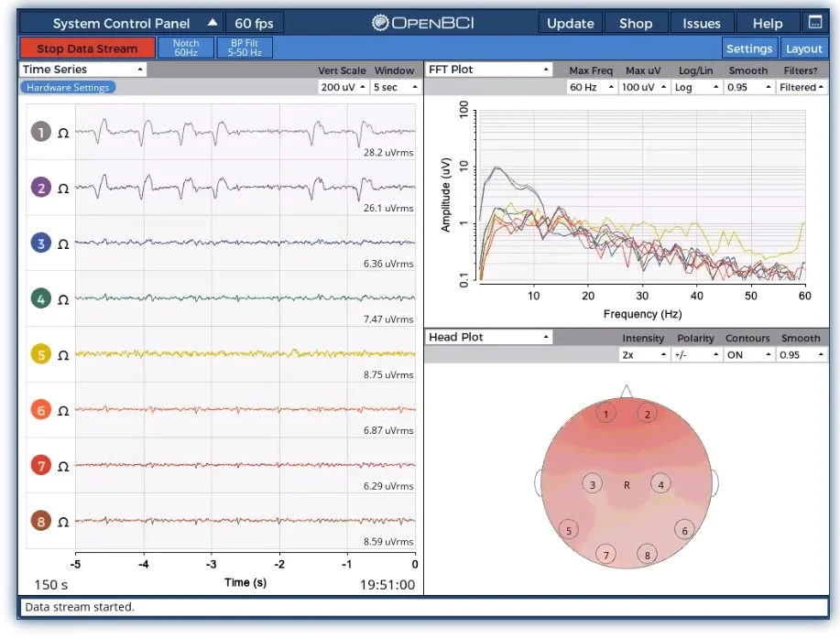Screen dimensions: 840x638
Task: Stop the data stream
Action: tap(87, 49)
